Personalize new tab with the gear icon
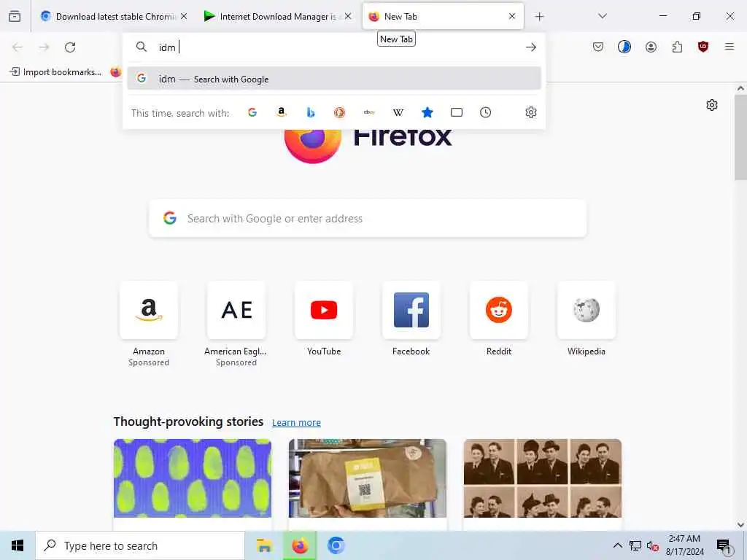 (x=712, y=105)
